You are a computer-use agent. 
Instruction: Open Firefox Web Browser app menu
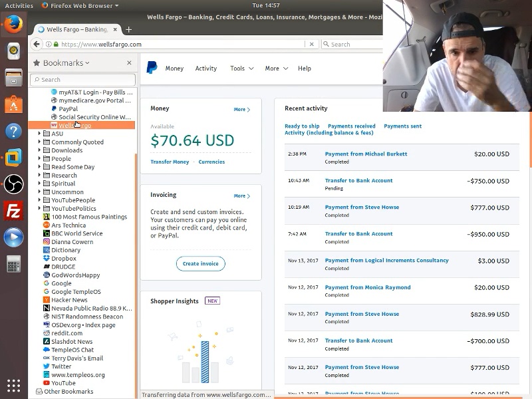click(80, 5)
